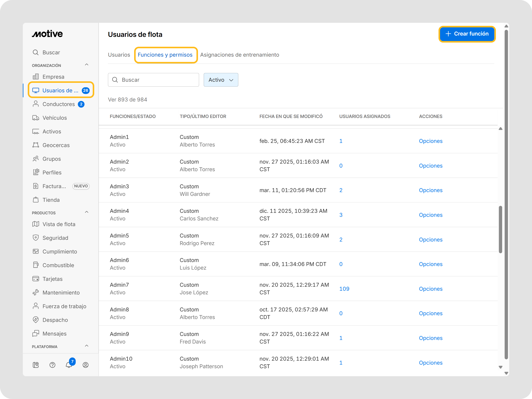This screenshot has height=399, width=532.
Task: Open the Despacho section
Action: point(55,320)
